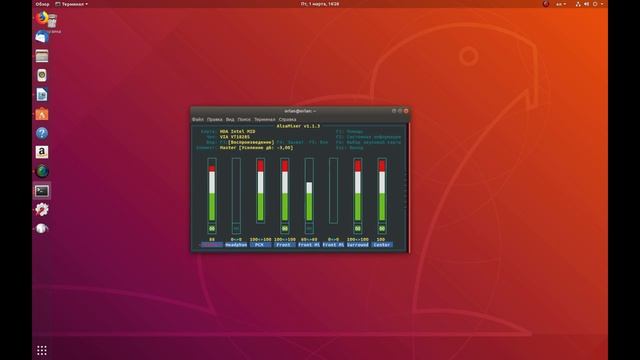The width and height of the screenshot is (640, 360).
Task: Select the Center channel label
Action: (382, 244)
